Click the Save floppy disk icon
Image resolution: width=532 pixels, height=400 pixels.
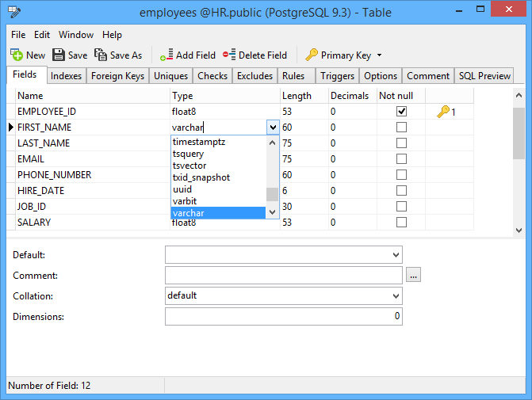[59, 55]
